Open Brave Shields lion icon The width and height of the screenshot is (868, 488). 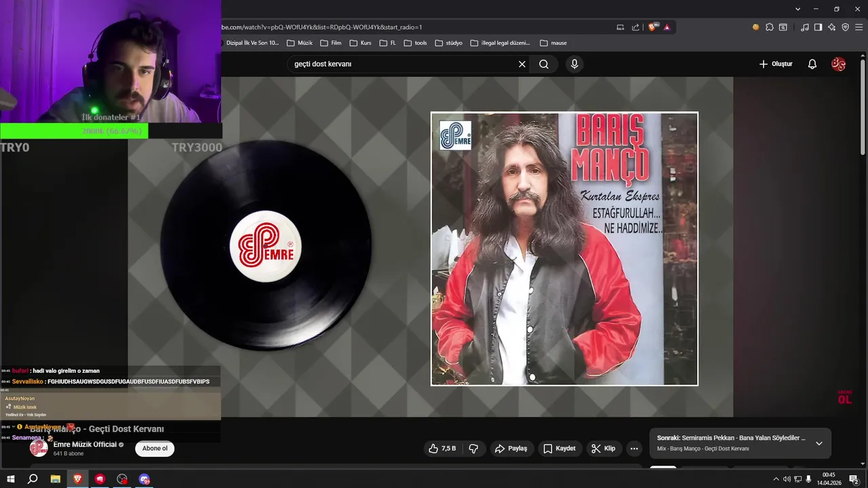(x=652, y=27)
